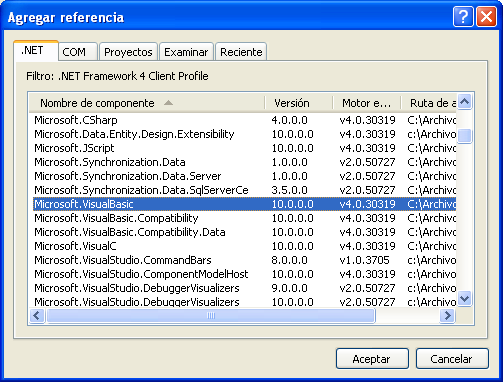Click the horizontal scrollbar thumb

point(211,315)
